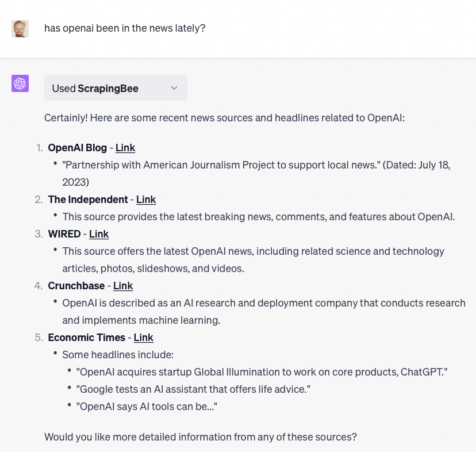
Task: Click the bold ScrapingBee plugin name
Action: click(108, 88)
